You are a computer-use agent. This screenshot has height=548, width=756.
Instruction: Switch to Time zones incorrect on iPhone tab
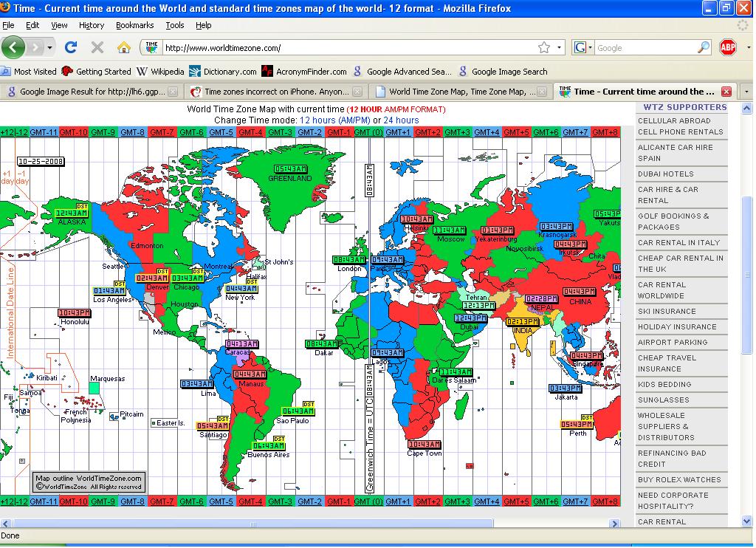(x=276, y=92)
